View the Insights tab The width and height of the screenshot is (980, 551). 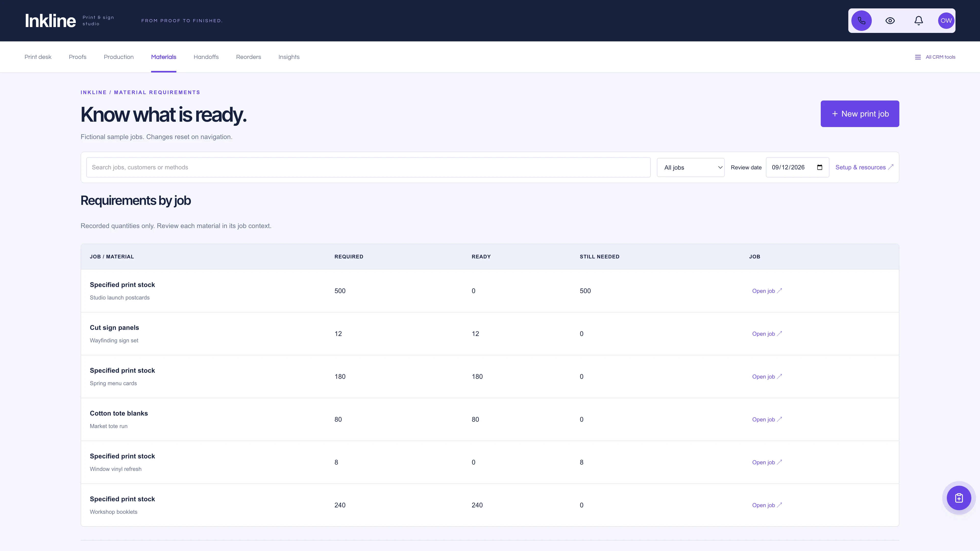point(289,57)
